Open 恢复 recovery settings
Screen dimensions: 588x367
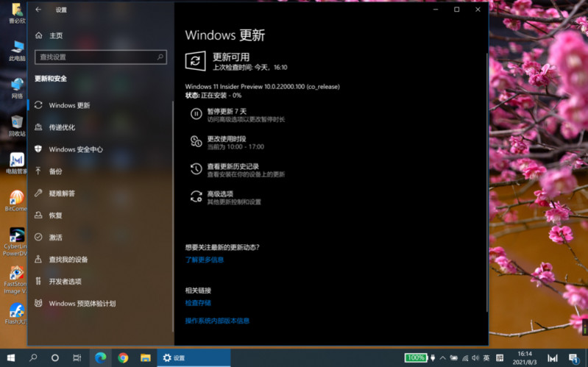click(x=56, y=215)
